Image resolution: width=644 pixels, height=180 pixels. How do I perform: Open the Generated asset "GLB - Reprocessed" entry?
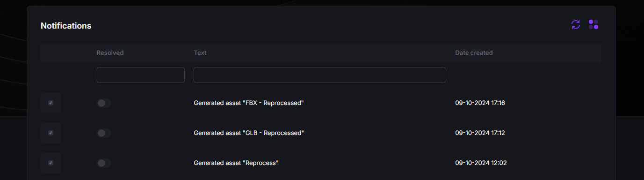point(249,133)
